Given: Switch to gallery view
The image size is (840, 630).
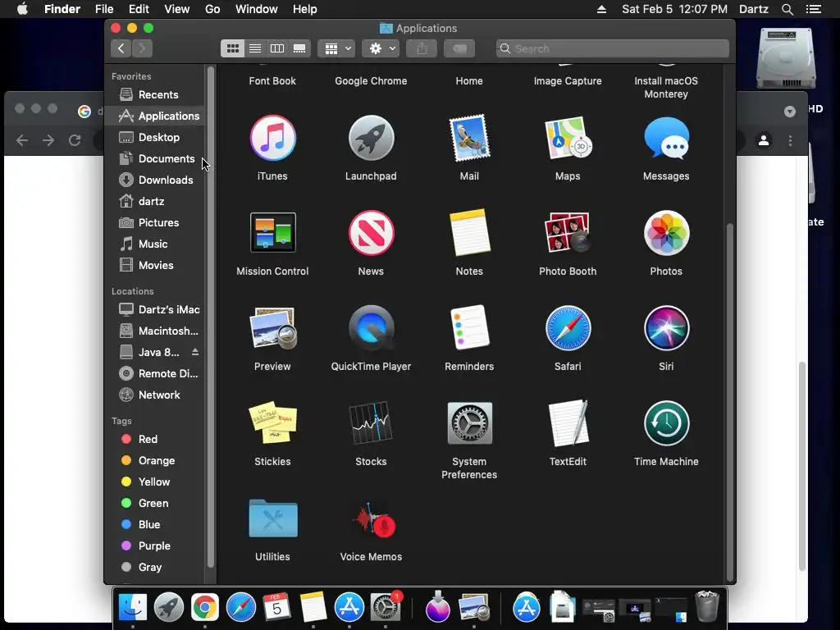Looking at the screenshot, I should coord(299,48).
